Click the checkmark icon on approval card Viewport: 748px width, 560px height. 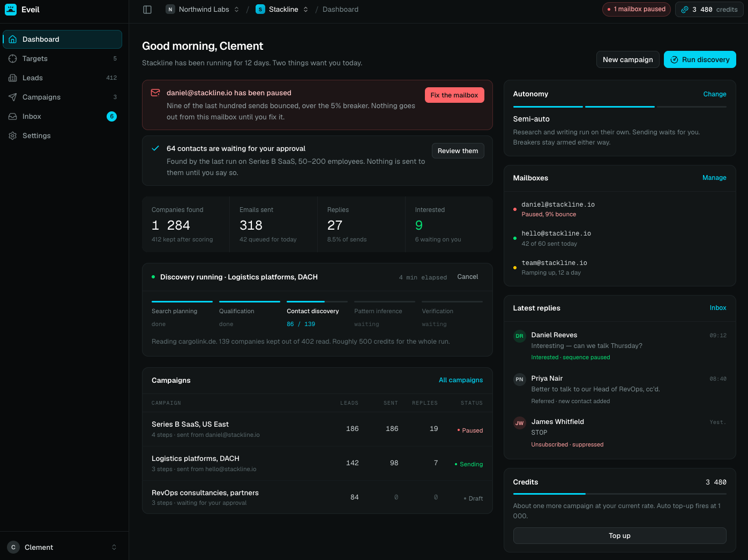[x=155, y=148]
